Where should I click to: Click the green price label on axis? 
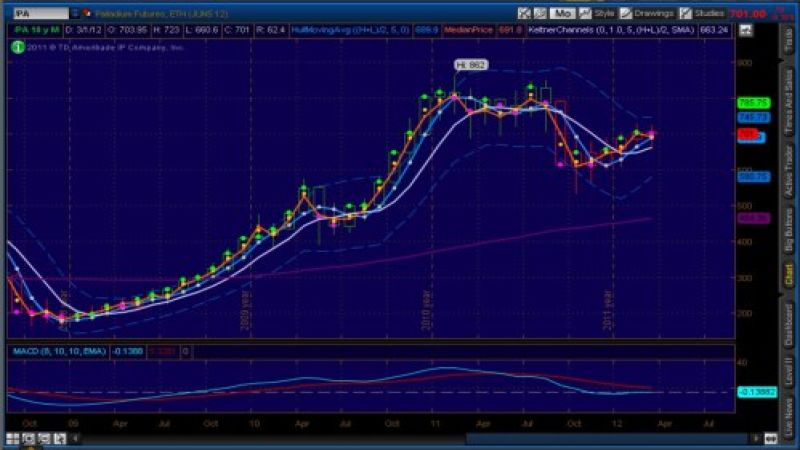tap(754, 103)
